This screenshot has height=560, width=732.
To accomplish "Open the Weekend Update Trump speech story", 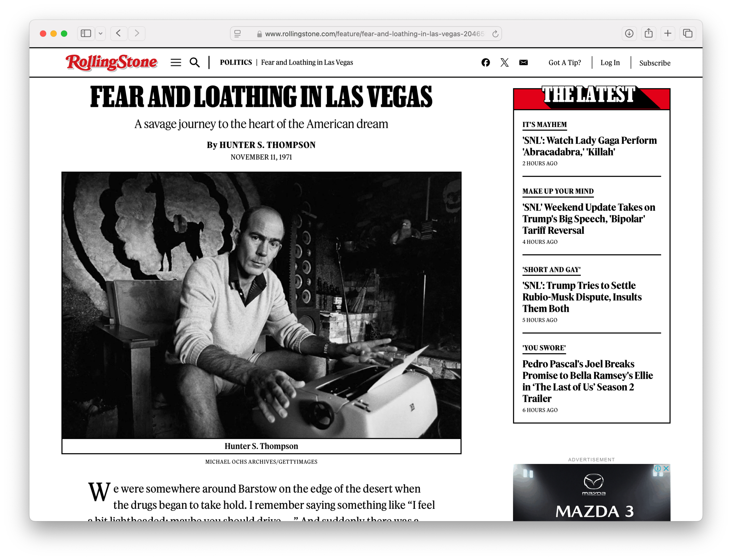I will coord(589,219).
